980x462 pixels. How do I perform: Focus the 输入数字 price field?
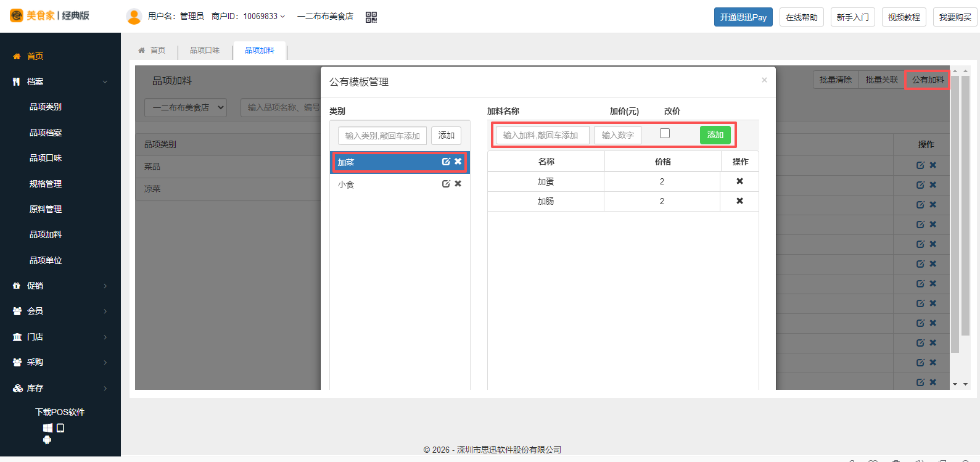coord(618,135)
